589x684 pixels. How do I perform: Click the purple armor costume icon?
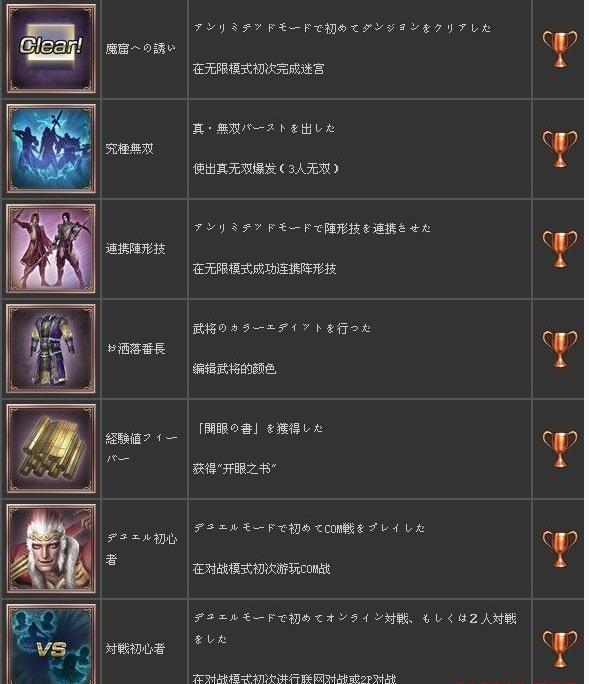tap(51, 349)
